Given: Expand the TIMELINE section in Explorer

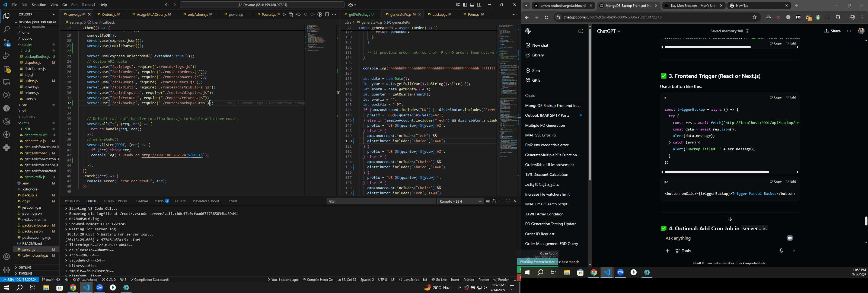Looking at the screenshot, I should coord(36,273).
